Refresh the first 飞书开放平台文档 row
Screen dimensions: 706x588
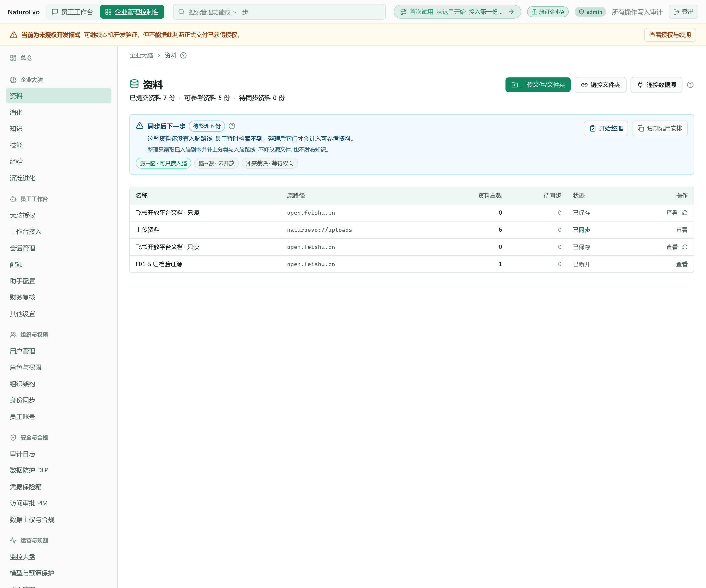click(685, 213)
